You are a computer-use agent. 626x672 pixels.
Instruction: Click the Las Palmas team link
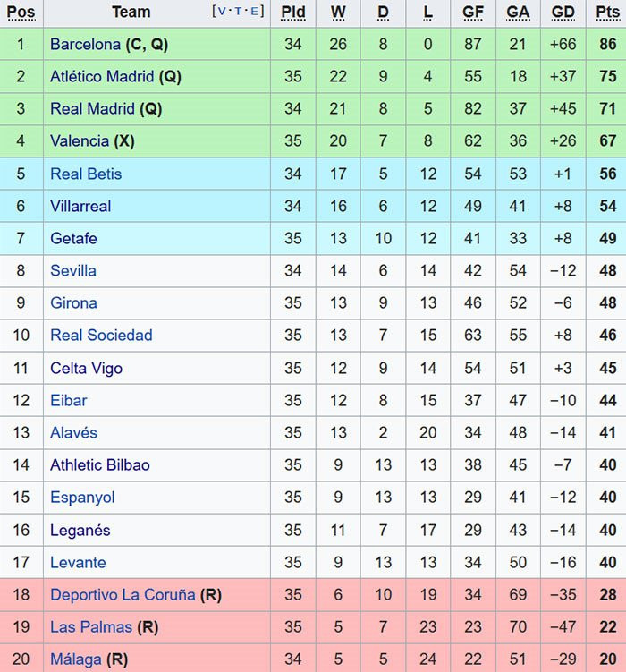tap(91, 627)
